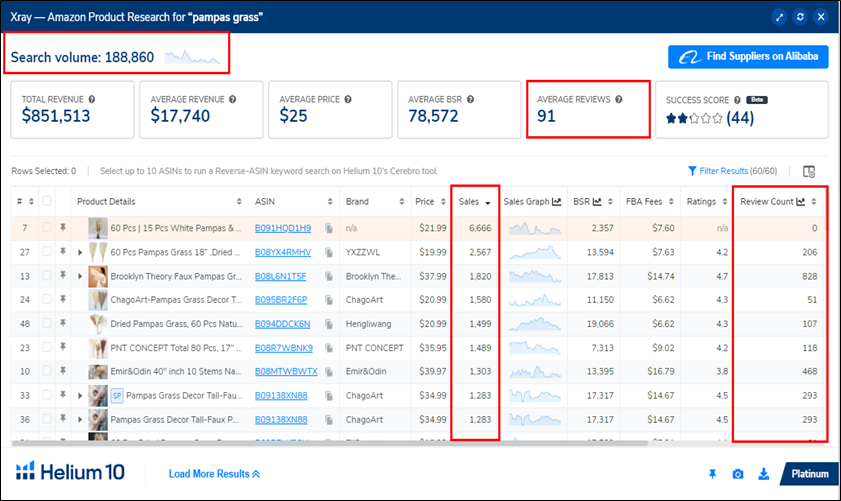Viewport: 841px width, 501px height.
Task: Sort by the row number column
Action: 31,202
